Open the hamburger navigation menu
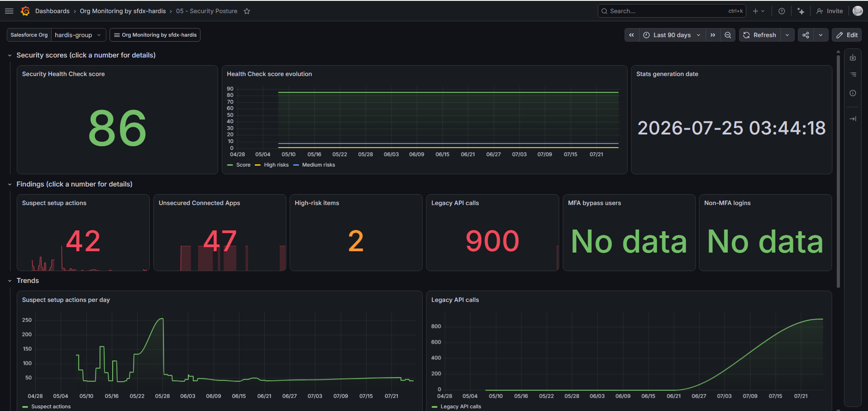 click(9, 11)
